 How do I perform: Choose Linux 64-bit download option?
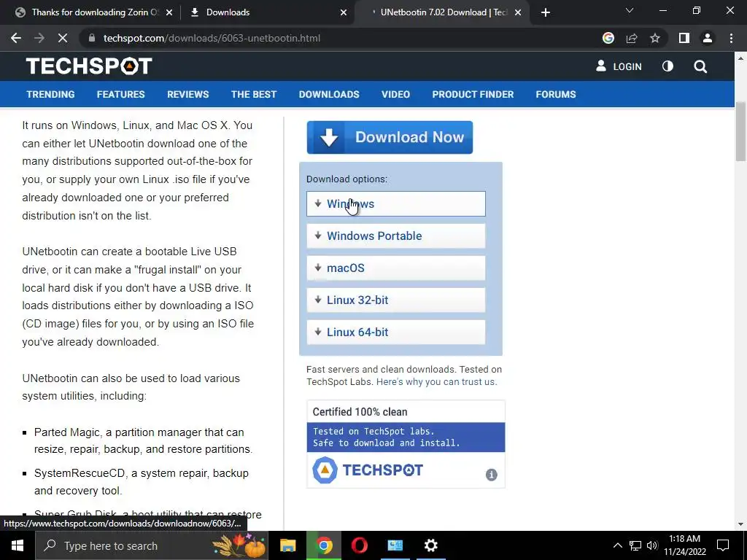point(396,332)
